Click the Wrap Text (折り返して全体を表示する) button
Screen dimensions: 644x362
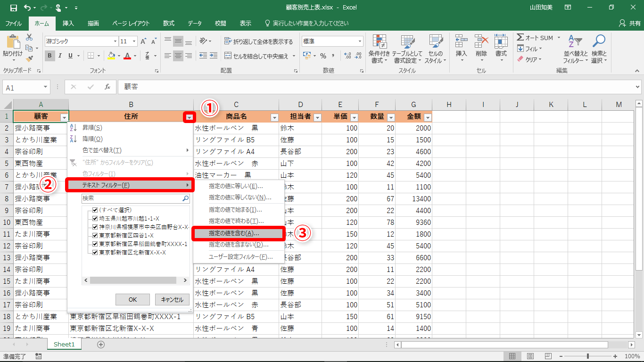(x=259, y=41)
